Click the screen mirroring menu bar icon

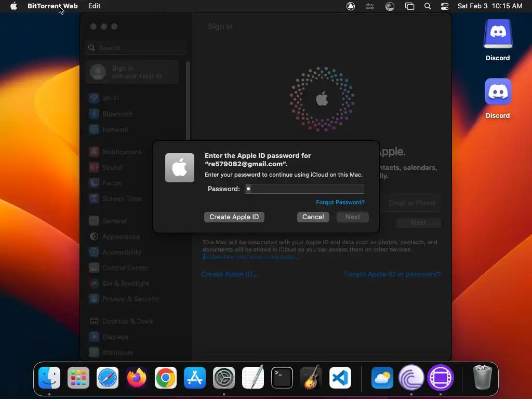click(409, 6)
